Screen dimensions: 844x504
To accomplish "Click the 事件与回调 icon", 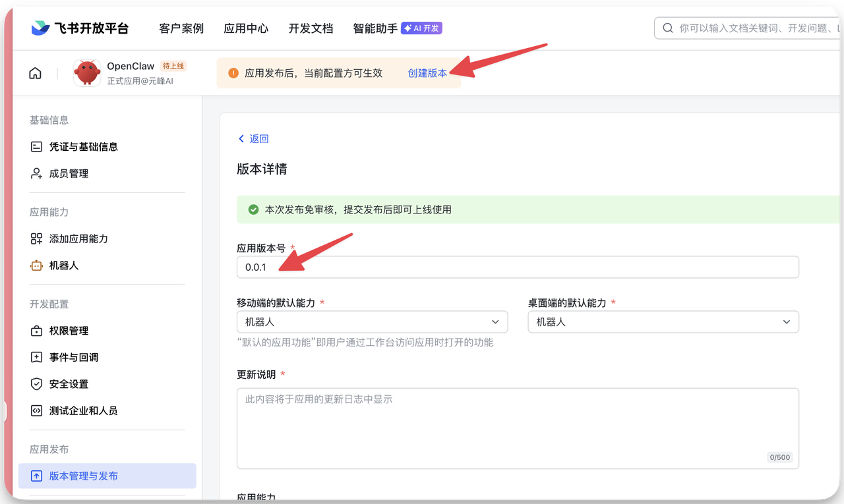I will pos(37,357).
